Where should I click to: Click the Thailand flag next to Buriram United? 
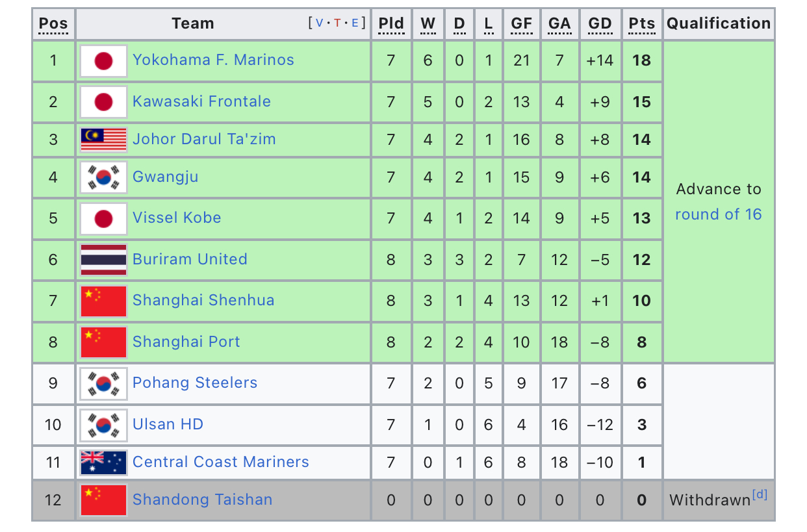coord(103,260)
